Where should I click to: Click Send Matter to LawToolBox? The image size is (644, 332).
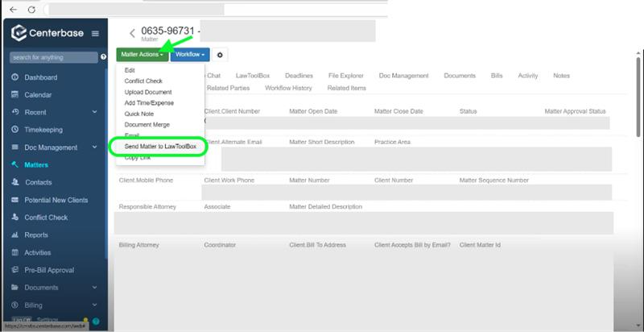point(160,147)
